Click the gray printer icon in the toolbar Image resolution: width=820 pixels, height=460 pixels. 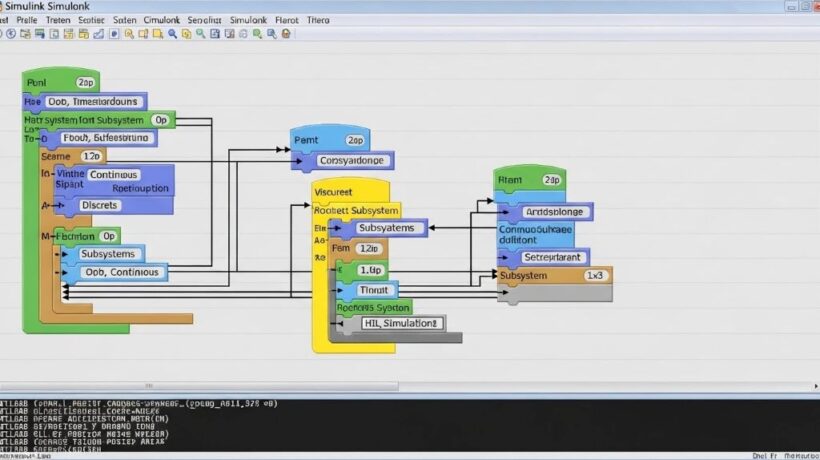(243, 34)
